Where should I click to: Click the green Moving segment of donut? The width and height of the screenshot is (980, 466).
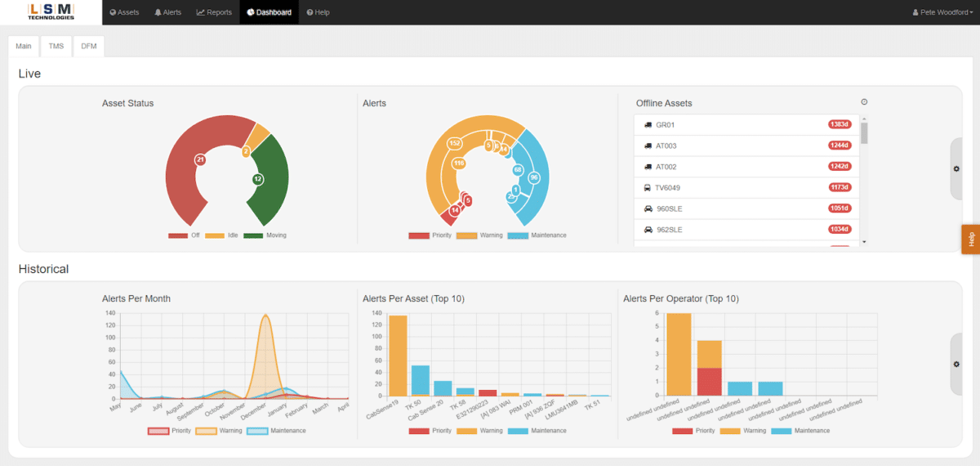tap(274, 181)
